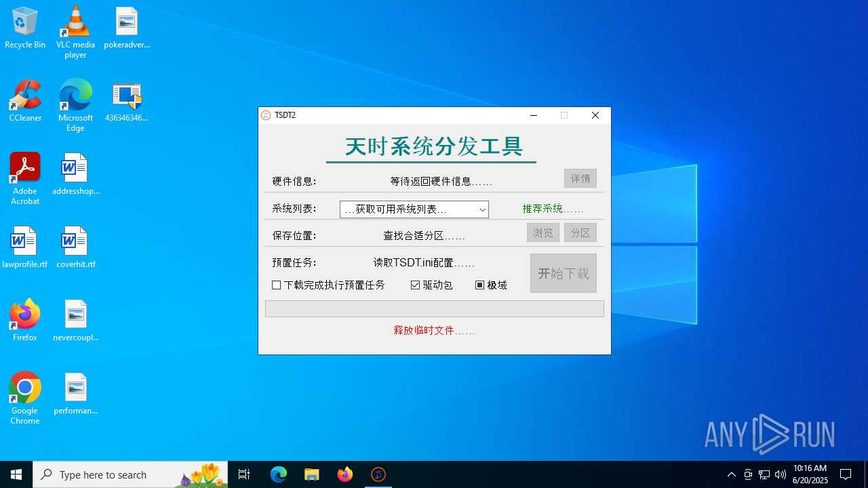The image size is (868, 488).
Task: Click the 查找合适分区 text
Action: 424,236
